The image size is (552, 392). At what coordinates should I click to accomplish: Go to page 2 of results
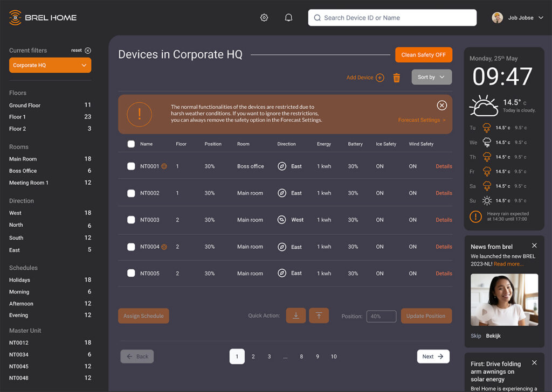253,356
